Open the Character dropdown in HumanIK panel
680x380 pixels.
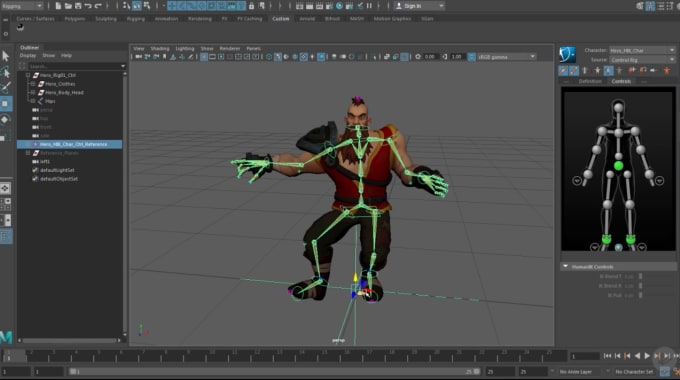point(642,50)
